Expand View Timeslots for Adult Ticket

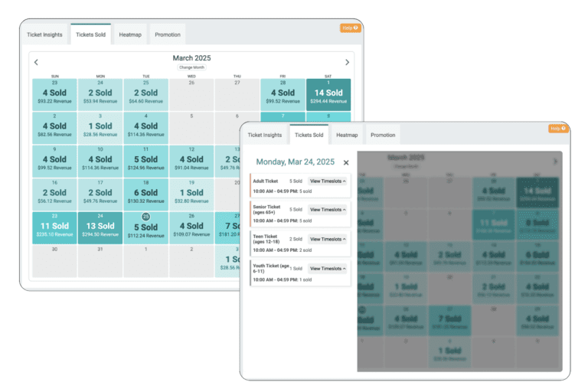328,181
